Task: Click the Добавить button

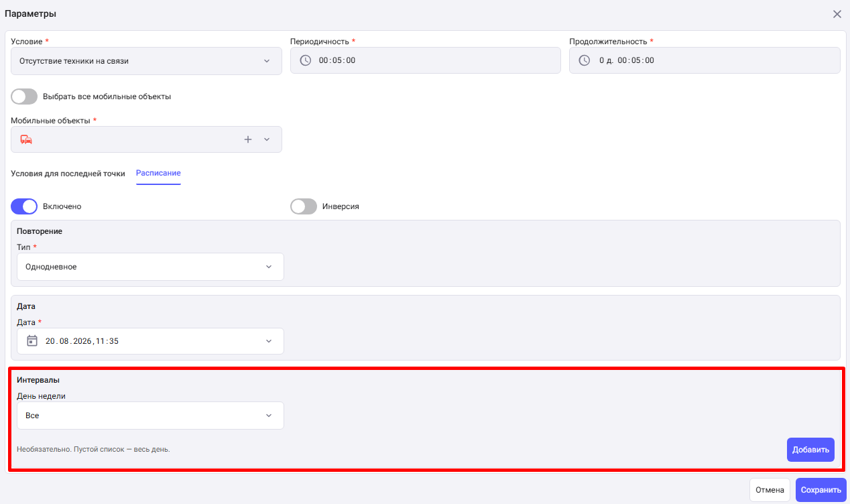Action: [810, 450]
